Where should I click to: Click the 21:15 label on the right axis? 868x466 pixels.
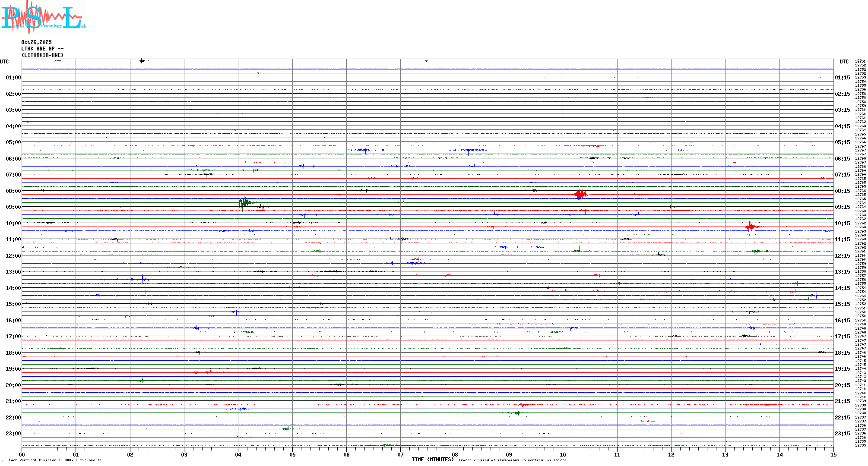coord(842,401)
